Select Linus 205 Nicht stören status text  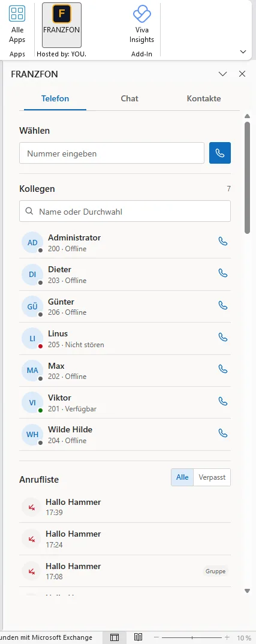(x=76, y=345)
